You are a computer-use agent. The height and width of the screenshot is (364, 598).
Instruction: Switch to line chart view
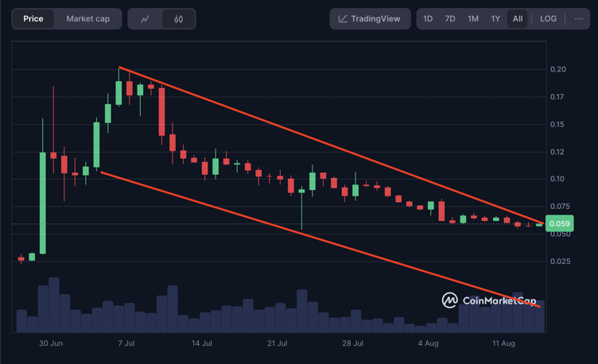tap(145, 19)
